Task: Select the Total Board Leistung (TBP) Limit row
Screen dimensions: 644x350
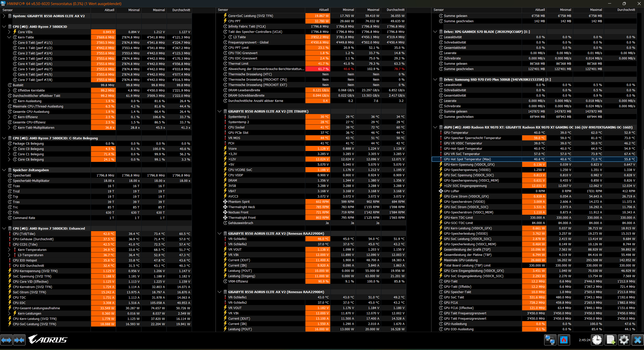Action: coord(534,265)
